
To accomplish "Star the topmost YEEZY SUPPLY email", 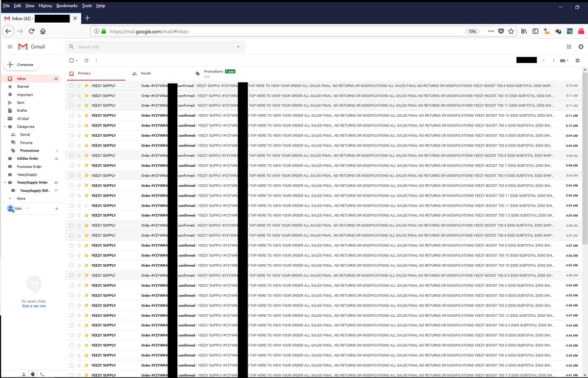I will [78, 85].
